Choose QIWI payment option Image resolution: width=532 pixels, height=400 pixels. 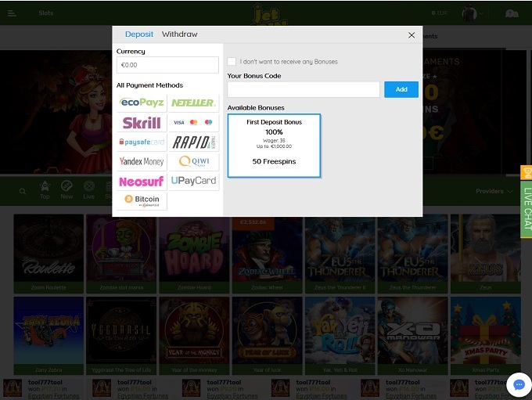click(193, 161)
